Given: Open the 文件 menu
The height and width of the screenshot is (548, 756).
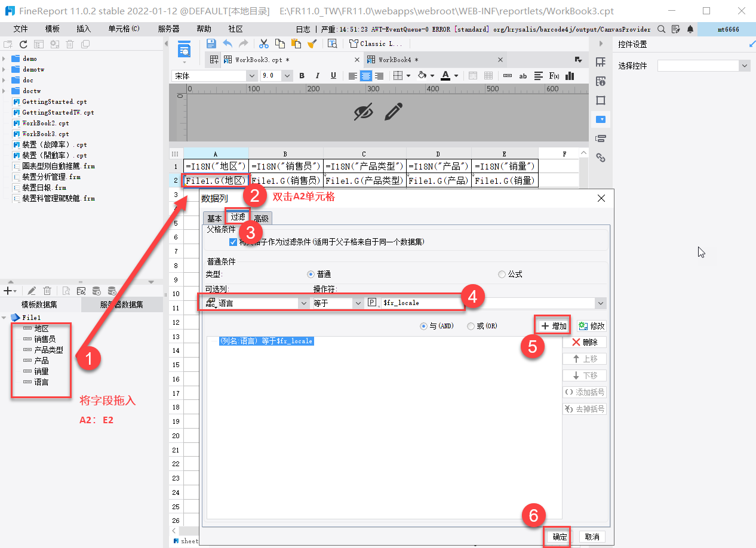Looking at the screenshot, I should click(x=20, y=29).
